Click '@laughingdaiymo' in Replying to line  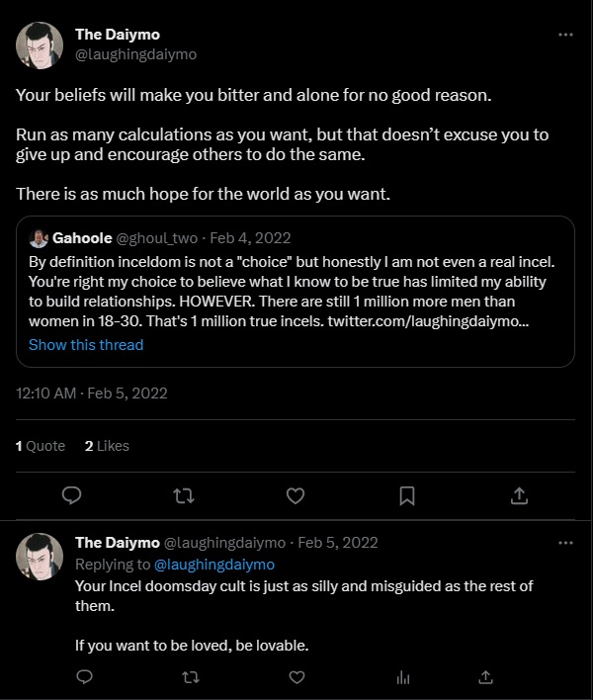(x=214, y=565)
